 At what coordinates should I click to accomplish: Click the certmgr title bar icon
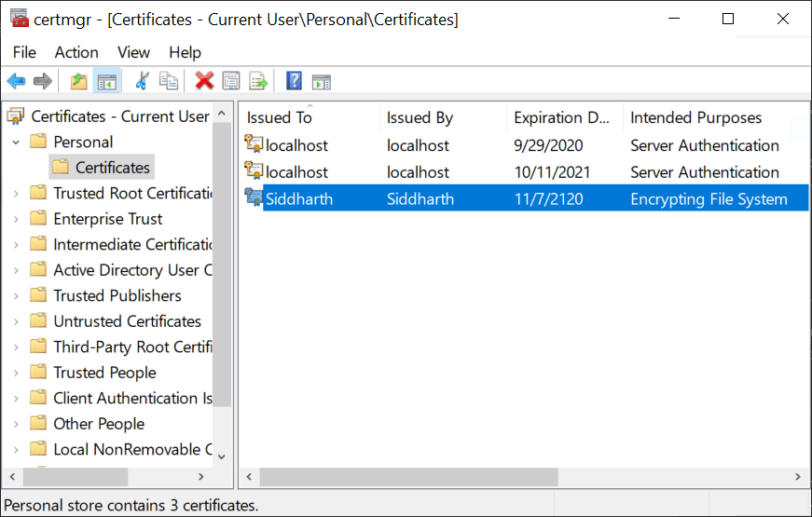[20, 19]
